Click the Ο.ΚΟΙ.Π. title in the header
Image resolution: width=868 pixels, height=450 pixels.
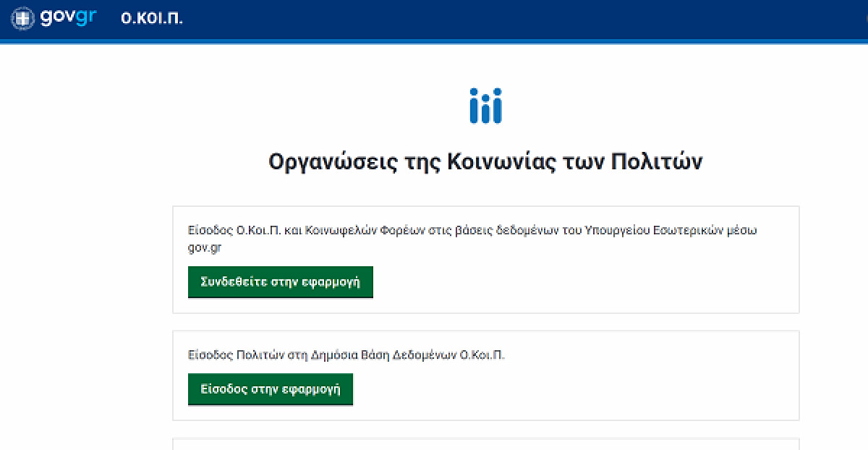pos(151,19)
